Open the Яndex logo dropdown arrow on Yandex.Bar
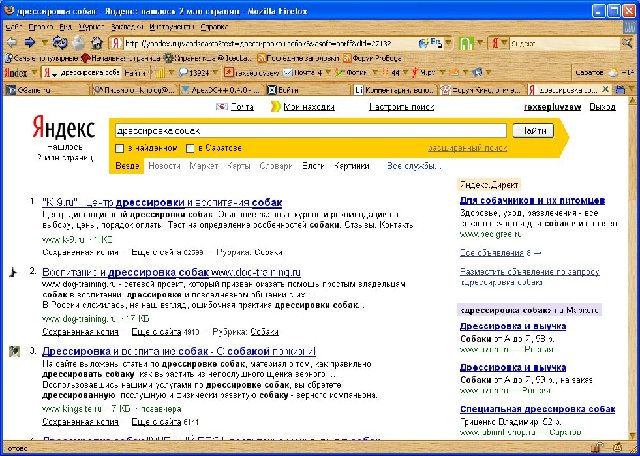Image resolution: width=640 pixels, height=456 pixels. pos(34,73)
